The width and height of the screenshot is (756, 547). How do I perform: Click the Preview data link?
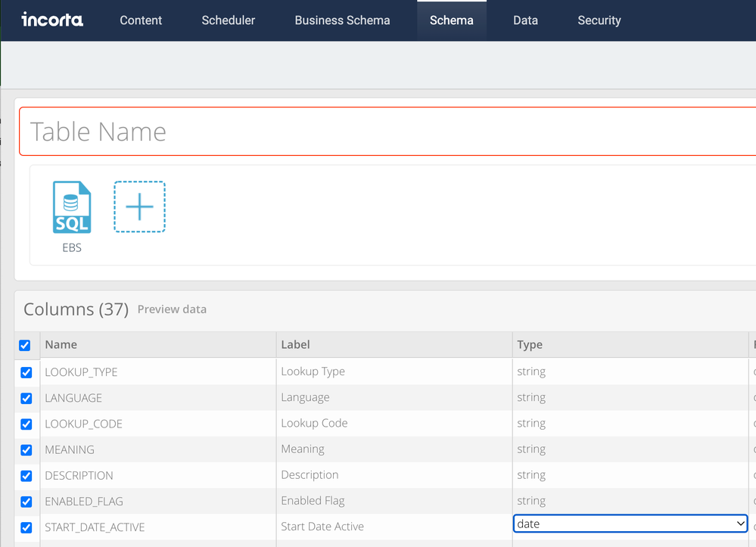point(172,309)
